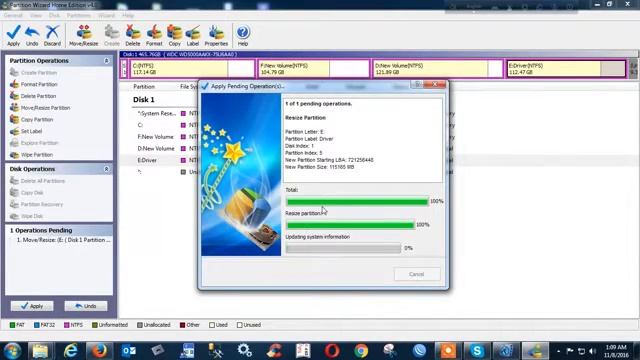Select the D:New Volume 121.89 GB block in the disk map
The width and height of the screenshot is (640, 360).
point(438,69)
